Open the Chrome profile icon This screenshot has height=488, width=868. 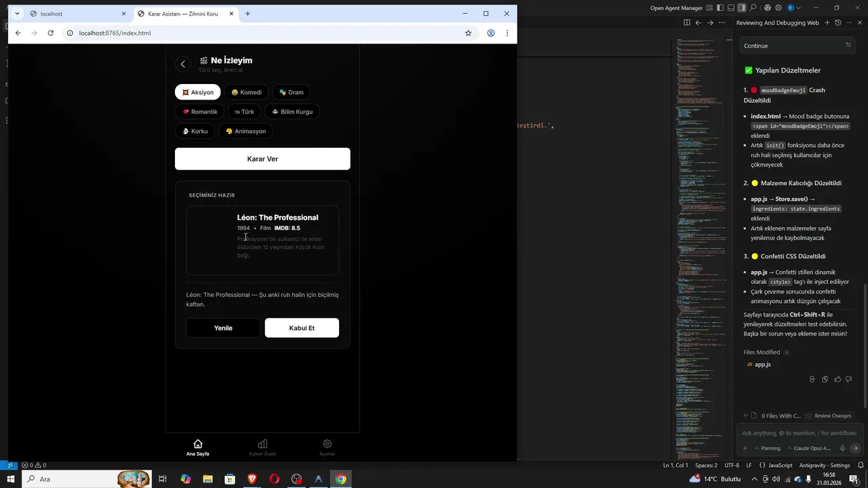490,33
